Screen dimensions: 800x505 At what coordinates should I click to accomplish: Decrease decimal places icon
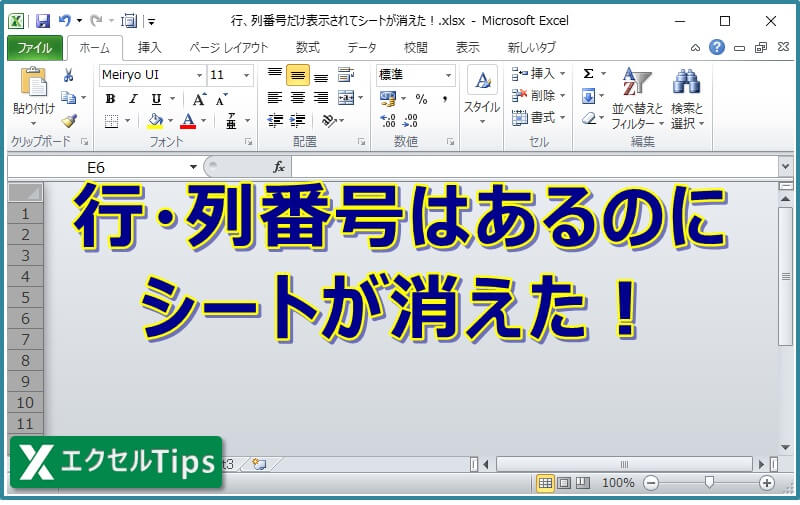click(411, 121)
